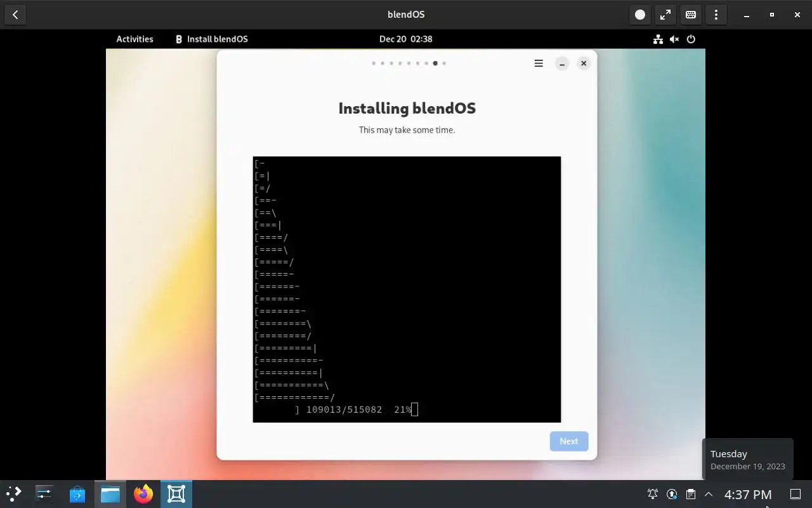The height and width of the screenshot is (508, 812).
Task: Expand hidden system tray icons arrow
Action: pos(709,494)
